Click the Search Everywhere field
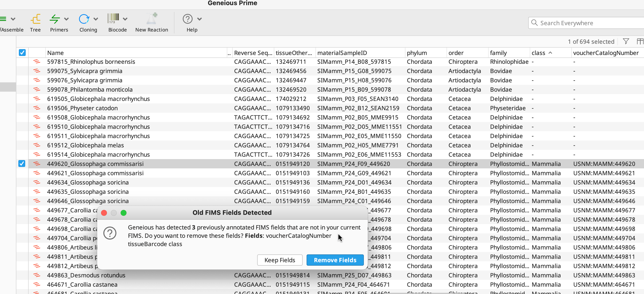644x294 pixels. 583,23
